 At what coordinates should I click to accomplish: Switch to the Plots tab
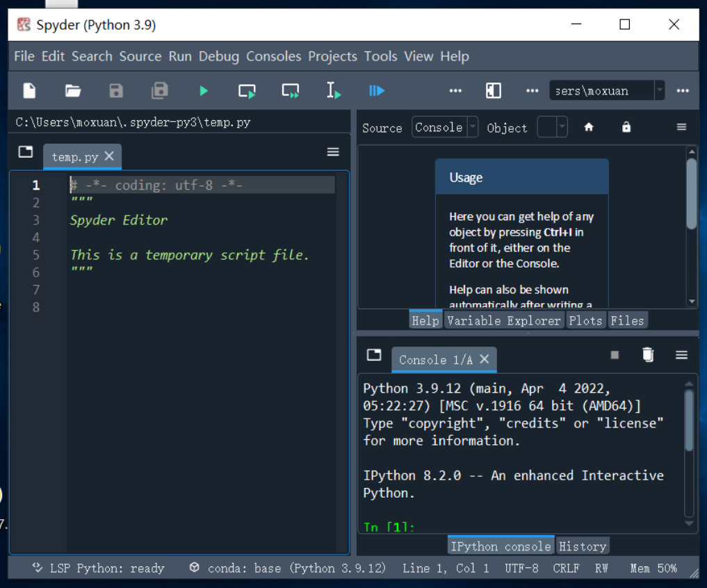pos(585,320)
